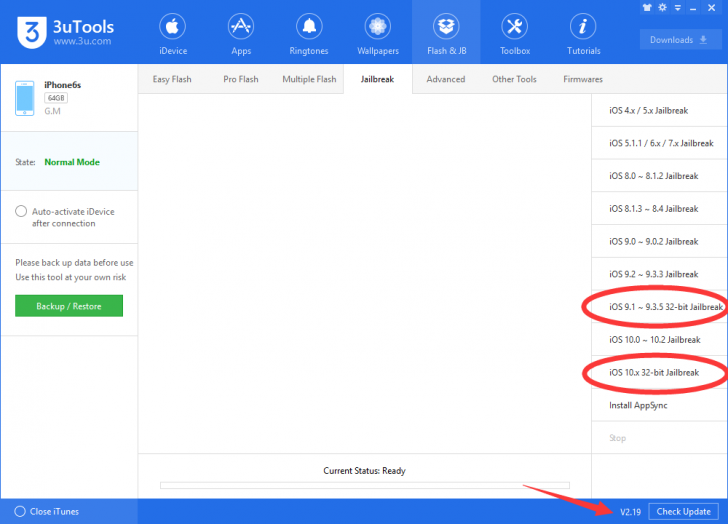728x524 pixels.
Task: Select the Jailbreak tab
Action: pos(377,79)
